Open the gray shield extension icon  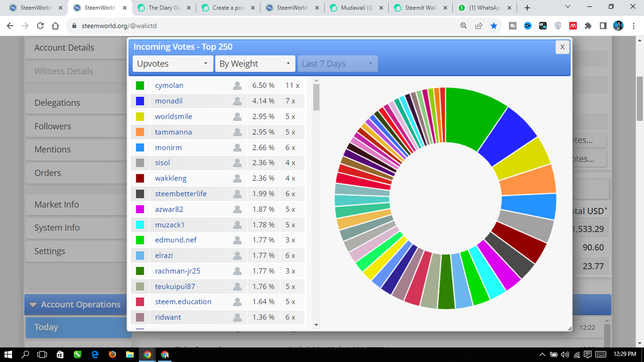tap(558, 26)
